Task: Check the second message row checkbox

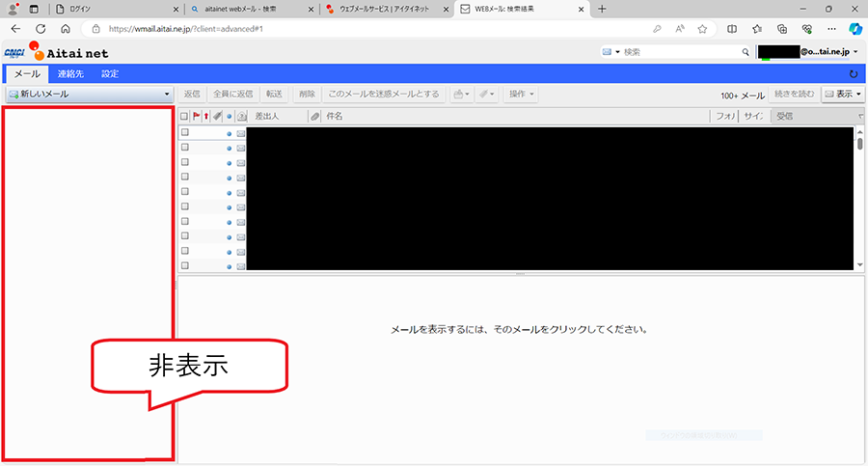Action: tap(184, 148)
